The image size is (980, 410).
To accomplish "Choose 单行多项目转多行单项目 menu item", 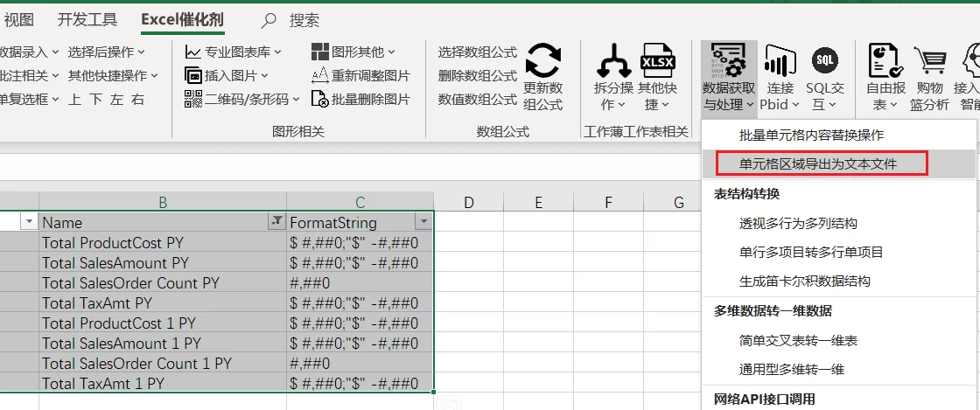I will (x=841, y=252).
